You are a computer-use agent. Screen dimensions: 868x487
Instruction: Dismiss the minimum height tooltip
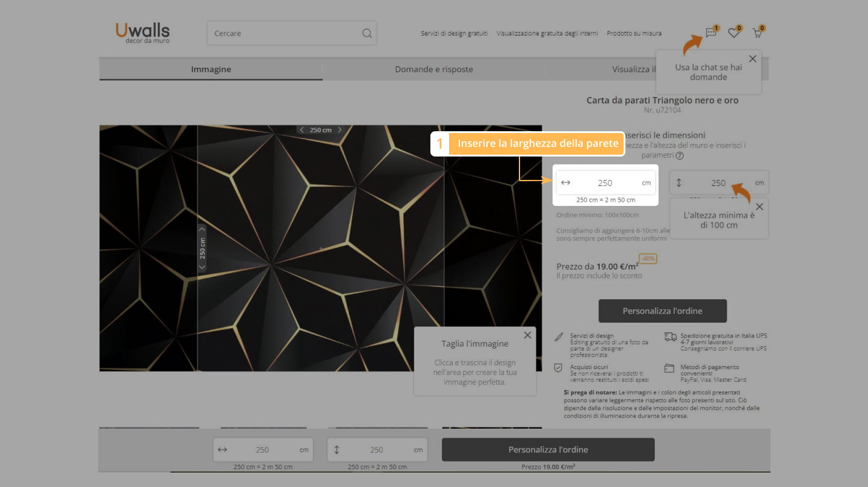[x=759, y=207]
